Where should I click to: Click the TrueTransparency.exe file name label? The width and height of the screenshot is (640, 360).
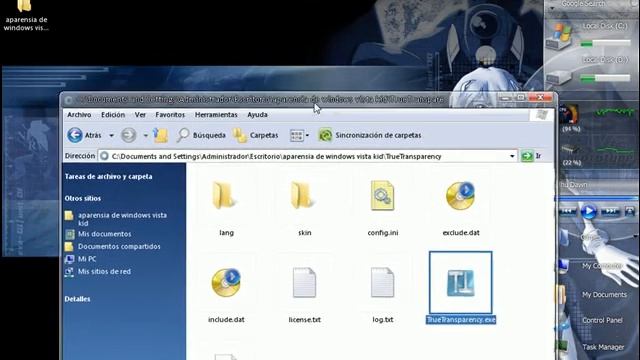coord(461,320)
